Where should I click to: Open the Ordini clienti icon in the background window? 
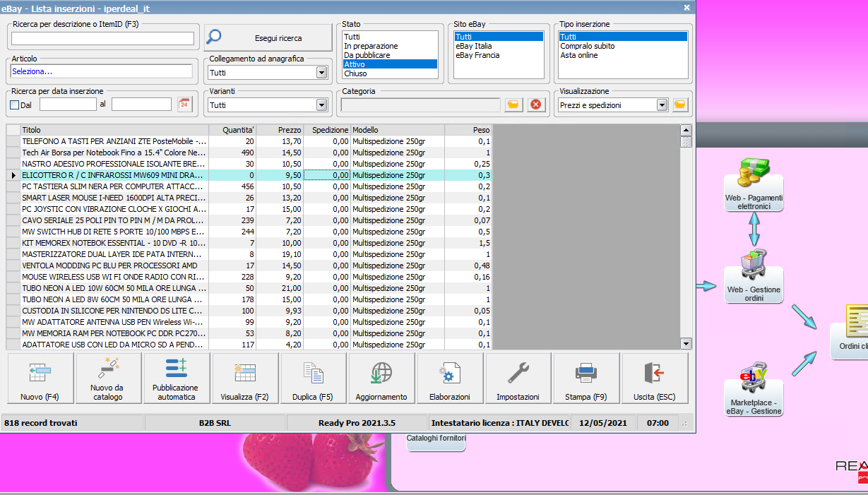click(850, 330)
